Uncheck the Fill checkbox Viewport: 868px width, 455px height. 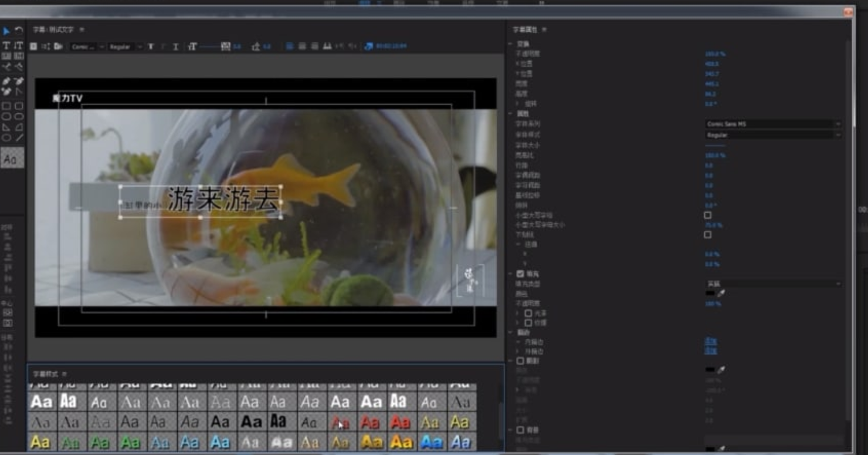click(x=520, y=274)
